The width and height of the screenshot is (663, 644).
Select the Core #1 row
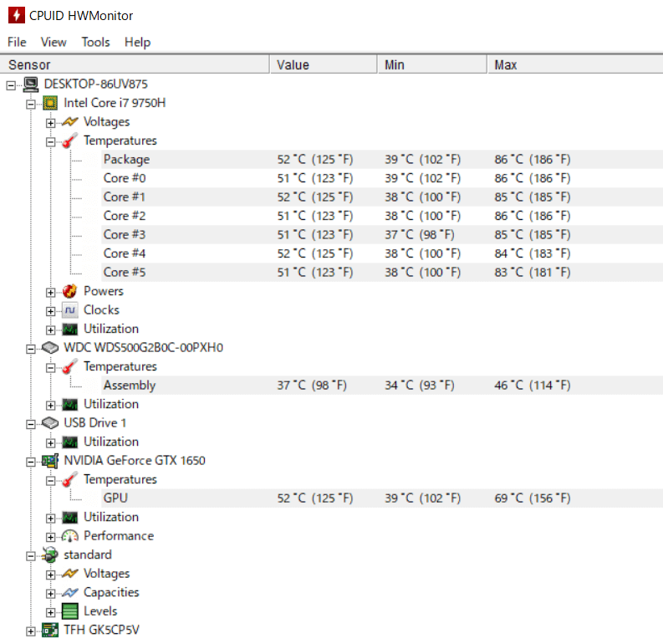(x=382, y=197)
